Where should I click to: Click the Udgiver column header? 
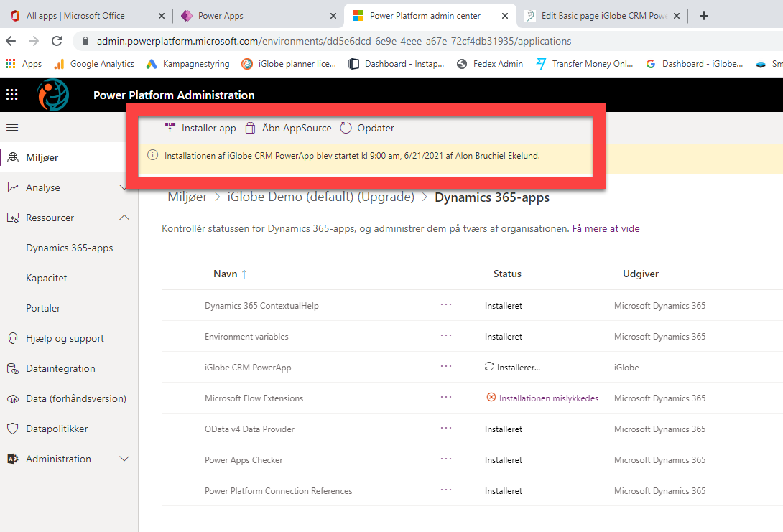point(641,274)
